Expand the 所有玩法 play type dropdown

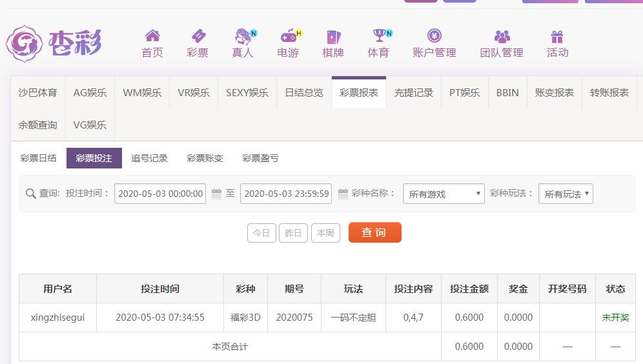(x=566, y=194)
